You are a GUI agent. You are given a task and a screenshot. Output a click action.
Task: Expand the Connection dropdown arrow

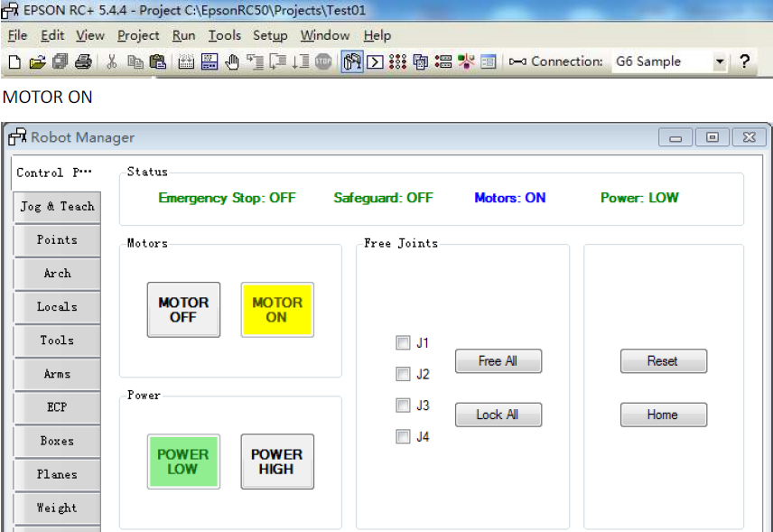coord(720,61)
